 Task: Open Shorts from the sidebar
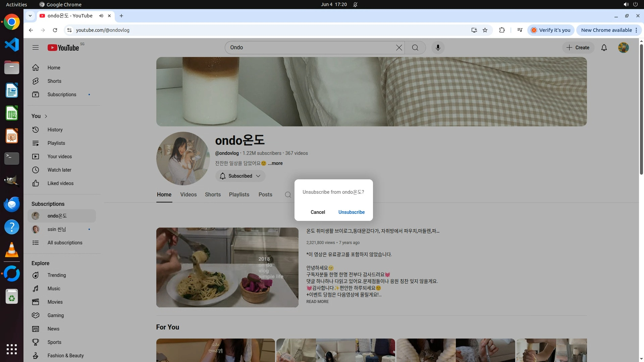pyautogui.click(x=54, y=81)
